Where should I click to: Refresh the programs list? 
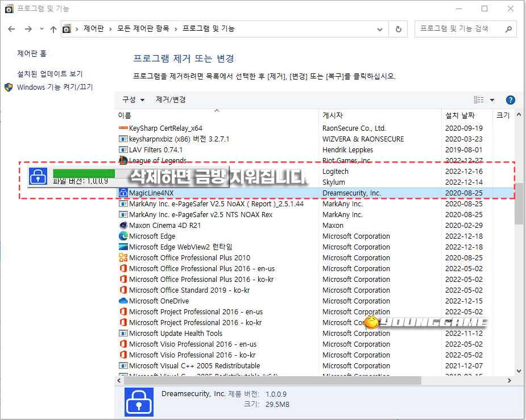(x=399, y=29)
